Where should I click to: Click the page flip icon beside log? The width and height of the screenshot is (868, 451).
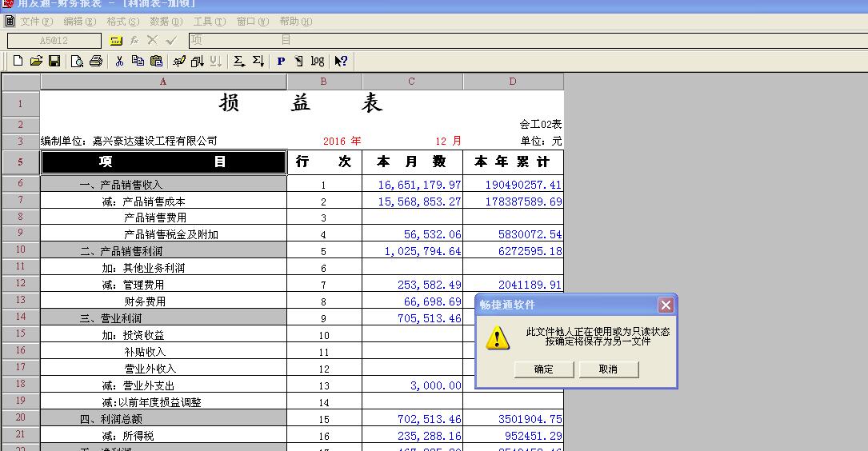pyautogui.click(x=299, y=61)
